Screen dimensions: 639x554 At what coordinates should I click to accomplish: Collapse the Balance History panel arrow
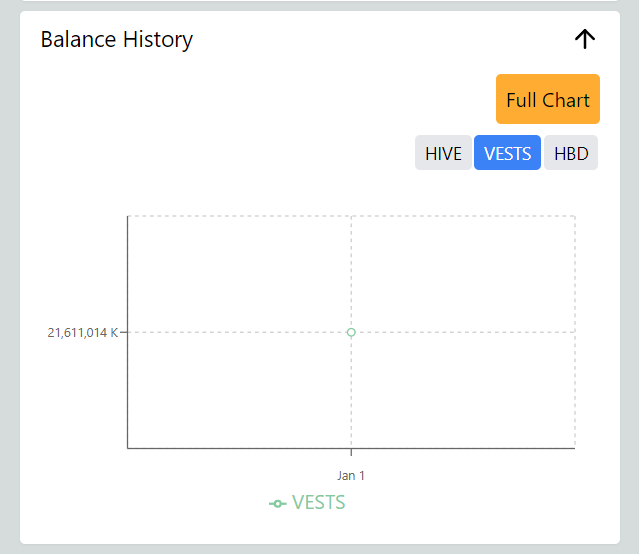(585, 39)
